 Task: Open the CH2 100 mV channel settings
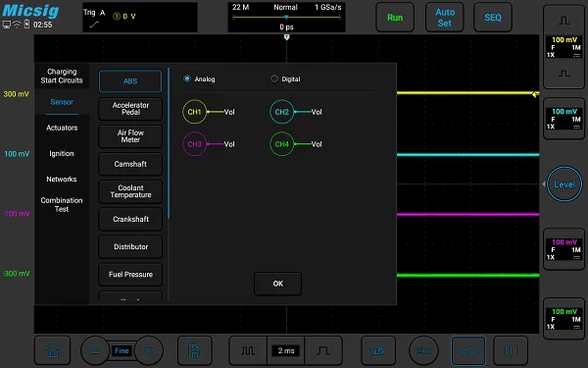pyautogui.click(x=564, y=119)
